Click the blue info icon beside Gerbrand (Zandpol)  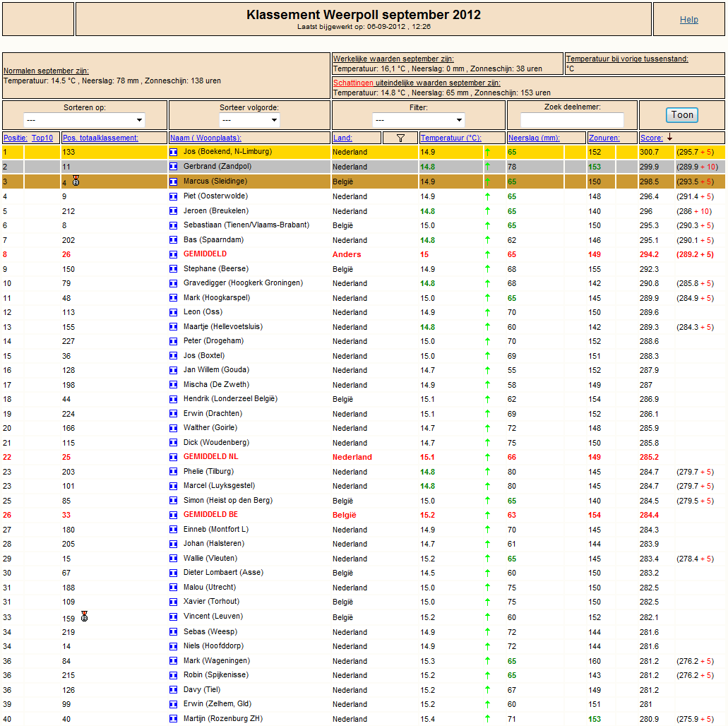tap(173, 166)
